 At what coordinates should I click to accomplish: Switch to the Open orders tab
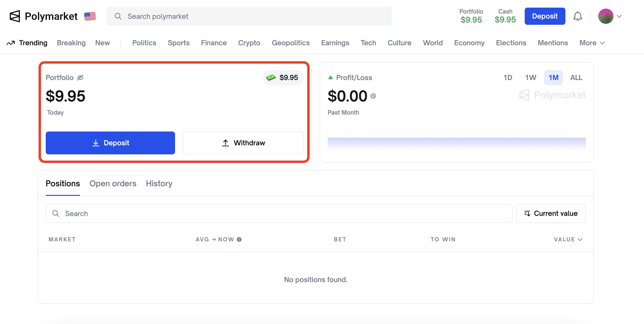point(113,183)
